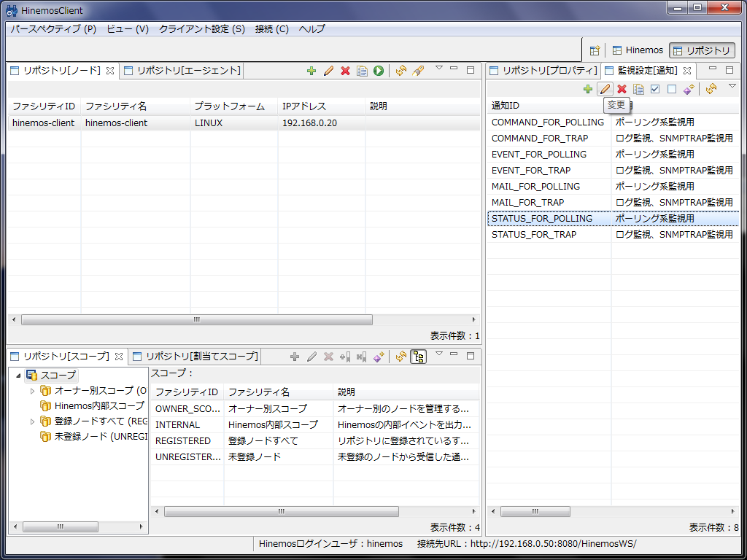Click the unassign node icon in scope toolbar

click(x=362, y=357)
